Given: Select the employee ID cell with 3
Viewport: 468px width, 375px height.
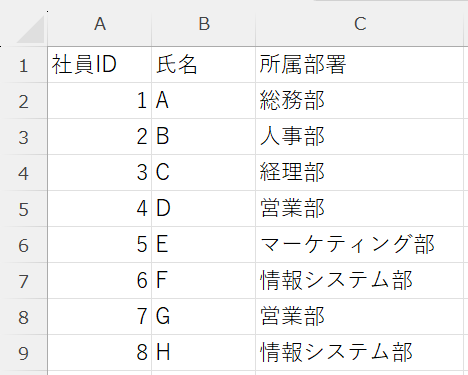Looking at the screenshot, I should tap(100, 173).
